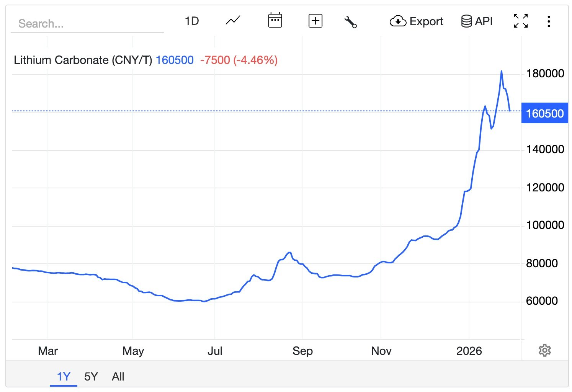Click the Lithium Carbonate (CNY/T) series label
The height and width of the screenshot is (392, 572).
(83, 60)
